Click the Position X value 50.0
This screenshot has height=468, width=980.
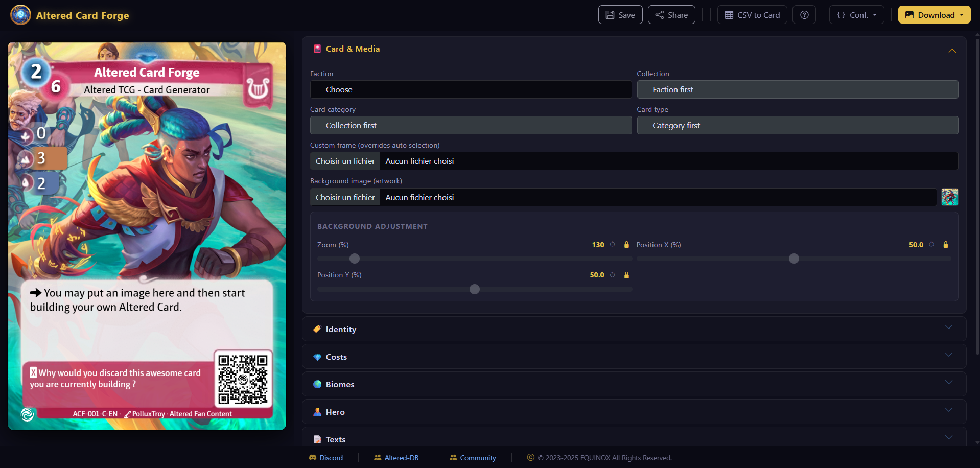(x=916, y=245)
